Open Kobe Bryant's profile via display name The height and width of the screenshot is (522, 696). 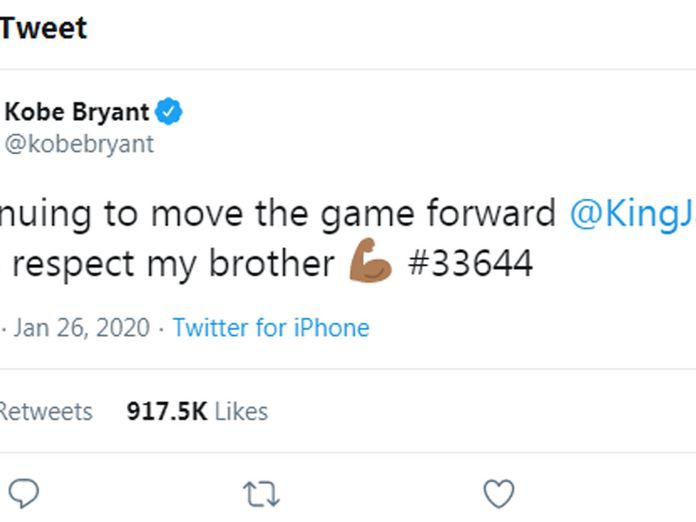[77, 112]
